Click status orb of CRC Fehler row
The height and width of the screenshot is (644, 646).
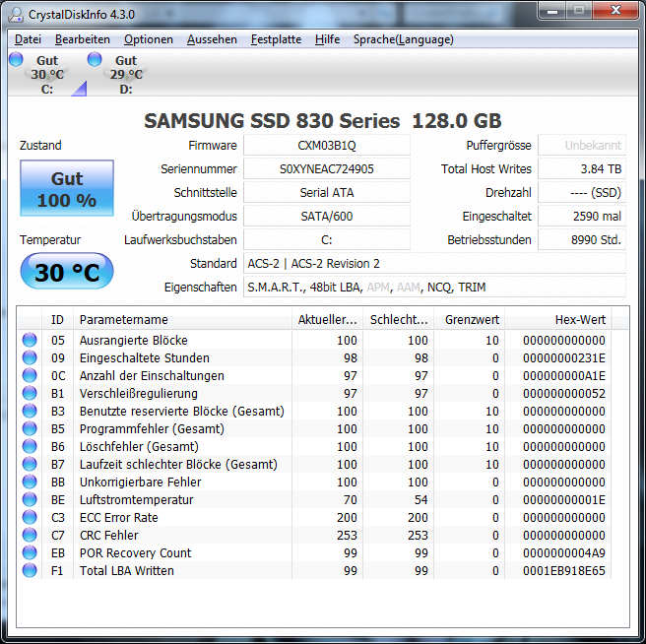pyautogui.click(x=30, y=535)
